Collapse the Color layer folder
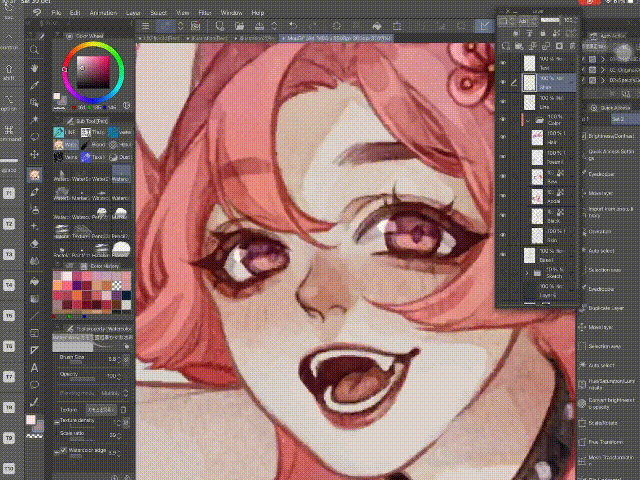 528,121
